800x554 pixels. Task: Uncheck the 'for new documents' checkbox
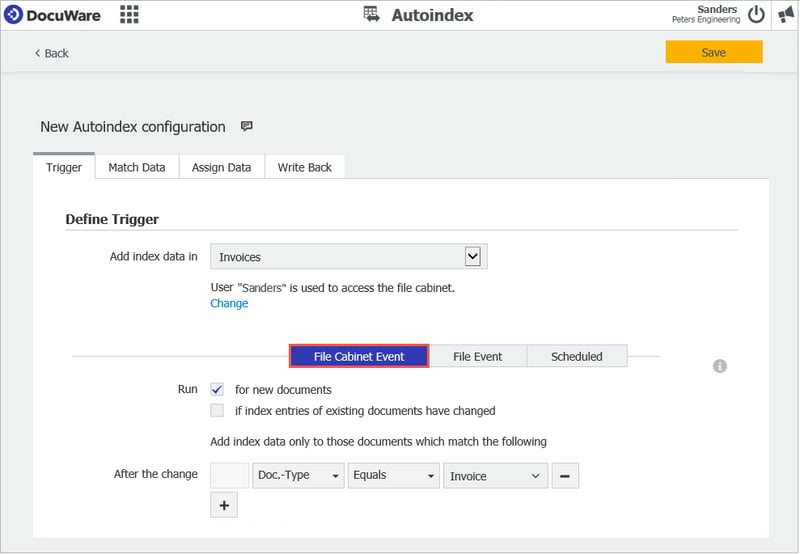(x=217, y=389)
